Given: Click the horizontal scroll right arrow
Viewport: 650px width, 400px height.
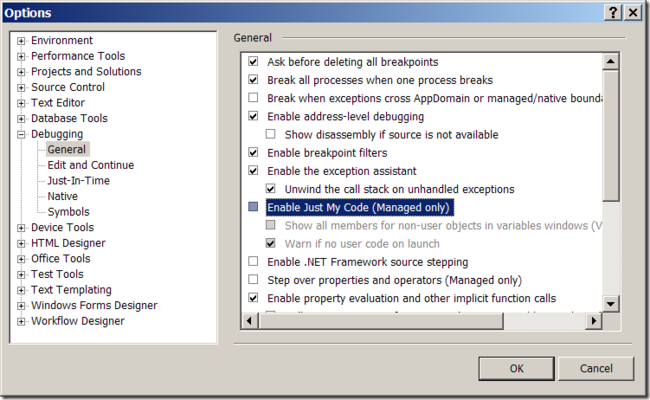Looking at the screenshot, I should 594,320.
